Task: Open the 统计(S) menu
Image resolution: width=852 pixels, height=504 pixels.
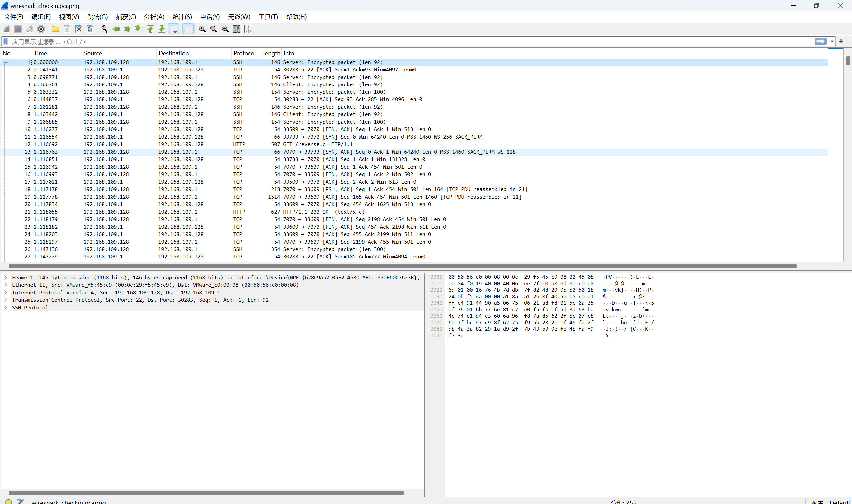Action: point(182,17)
